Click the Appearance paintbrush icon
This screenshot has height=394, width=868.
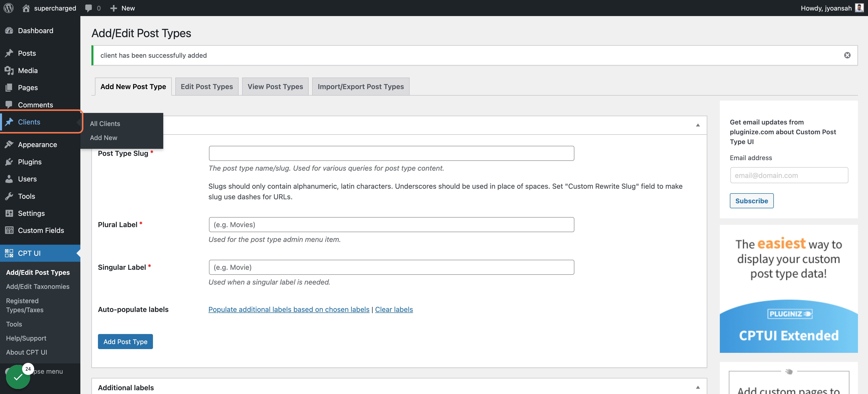(9, 145)
